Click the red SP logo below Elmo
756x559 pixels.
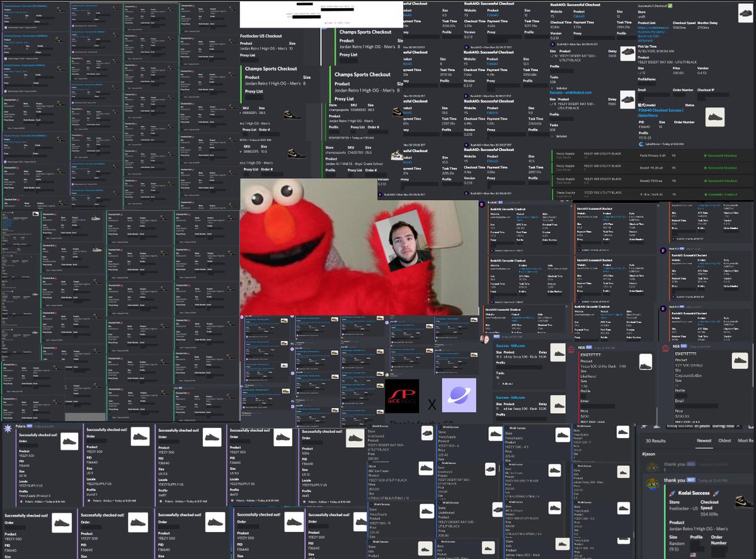402,396
